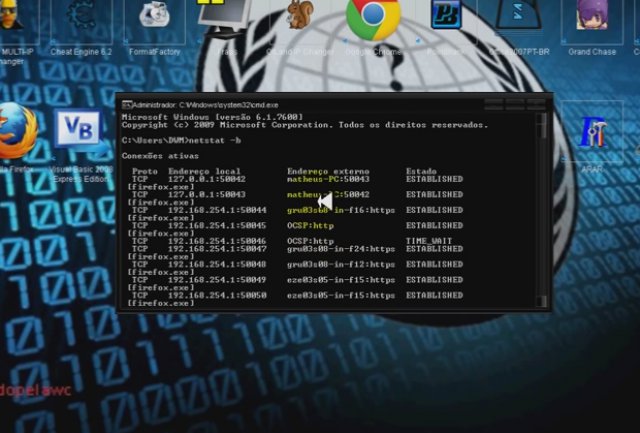Viewport: 640px width, 433px height.
Task: Click the command prompt vertical scrollbar
Action: coord(543,200)
